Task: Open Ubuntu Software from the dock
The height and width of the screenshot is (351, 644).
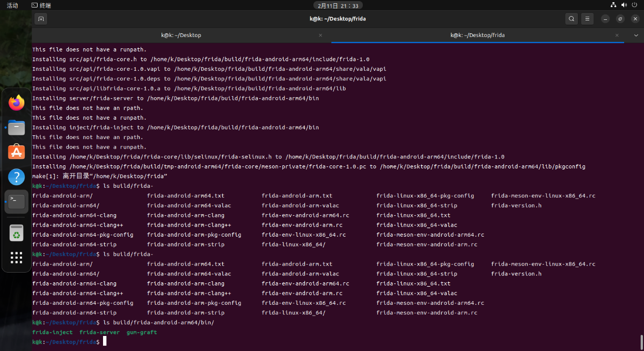Action: [x=17, y=152]
